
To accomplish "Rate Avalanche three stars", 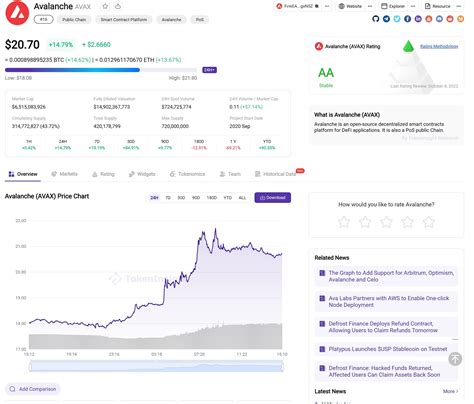I will tap(386, 222).
